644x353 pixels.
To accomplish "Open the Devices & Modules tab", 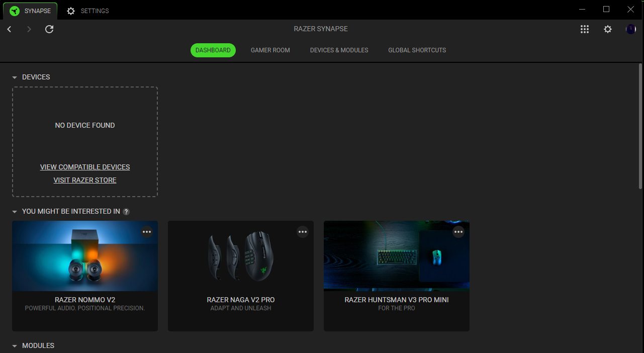I will 339,50.
